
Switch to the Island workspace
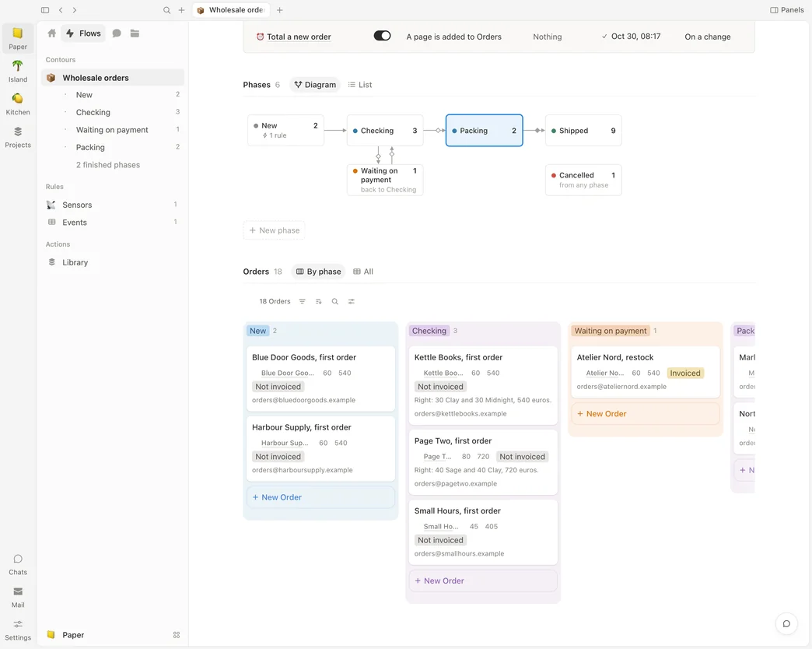pyautogui.click(x=18, y=71)
